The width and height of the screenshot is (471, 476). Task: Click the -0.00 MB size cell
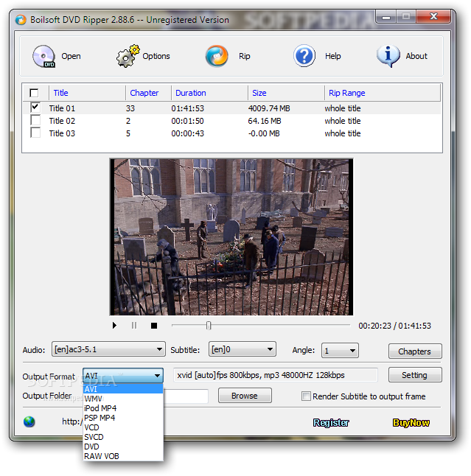tap(264, 133)
